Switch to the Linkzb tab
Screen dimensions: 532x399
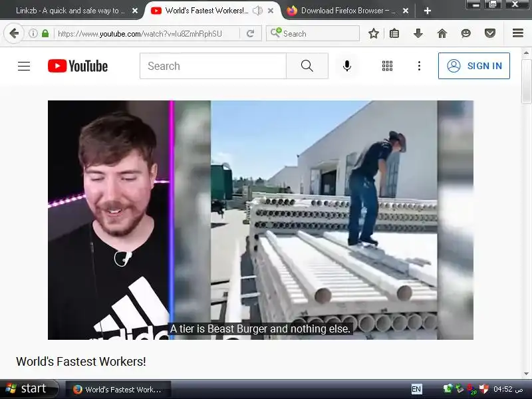70,11
